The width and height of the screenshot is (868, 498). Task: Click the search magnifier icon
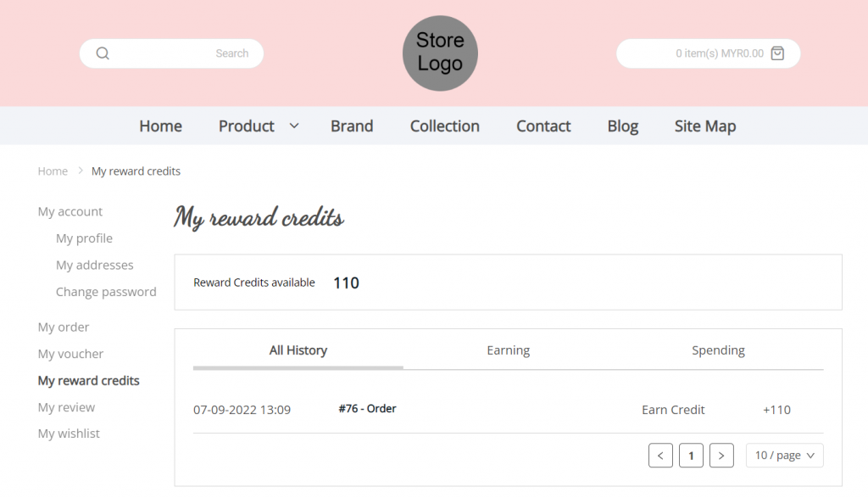pyautogui.click(x=103, y=53)
